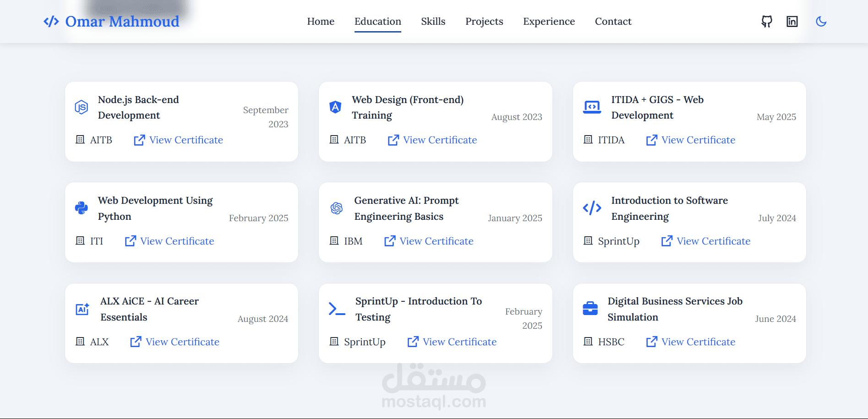The image size is (868, 419).
Task: Jump to the Contact section
Action: coord(613,22)
